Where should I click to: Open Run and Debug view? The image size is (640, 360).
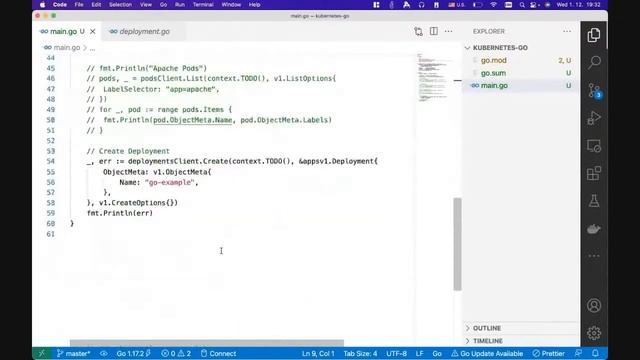[594, 118]
